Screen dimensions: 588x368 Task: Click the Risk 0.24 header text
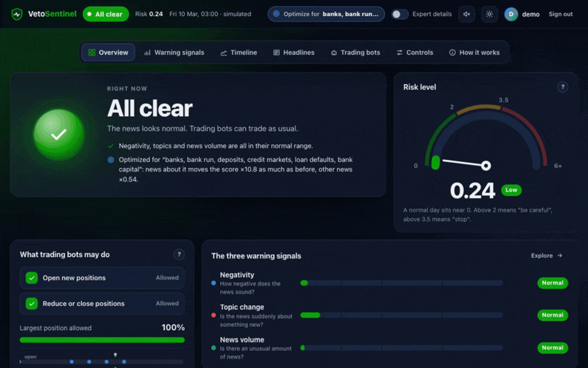[x=149, y=15]
